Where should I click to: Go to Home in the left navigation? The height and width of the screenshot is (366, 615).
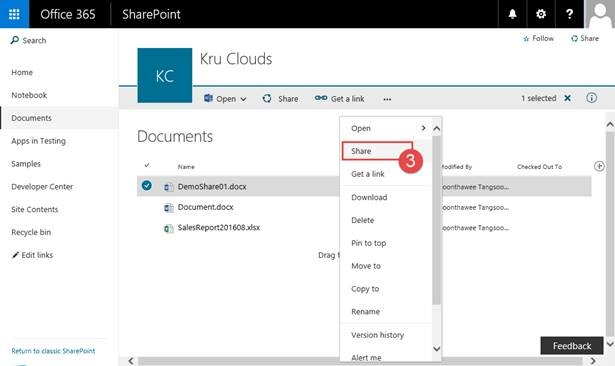click(x=22, y=73)
